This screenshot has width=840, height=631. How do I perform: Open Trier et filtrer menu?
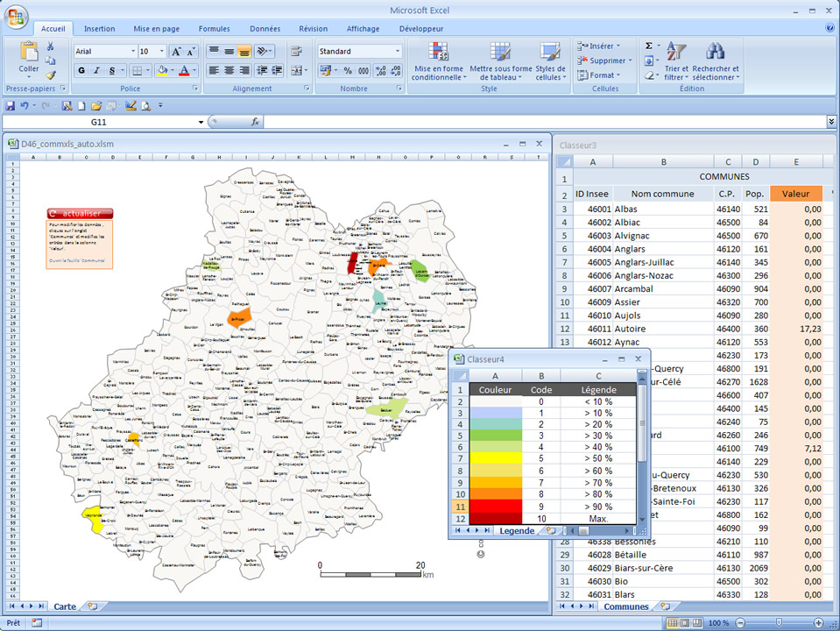click(x=676, y=61)
